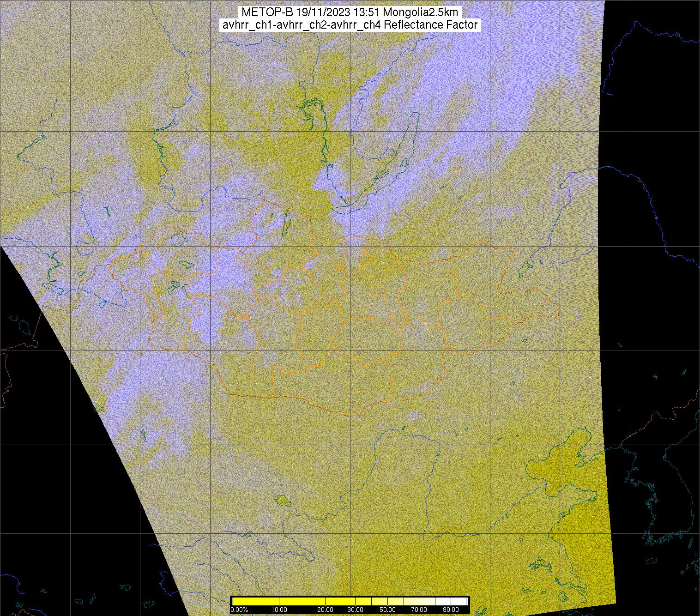The image size is (700, 616).
Task: Click the white colorbar segment above 90.00
Action: 459,601
